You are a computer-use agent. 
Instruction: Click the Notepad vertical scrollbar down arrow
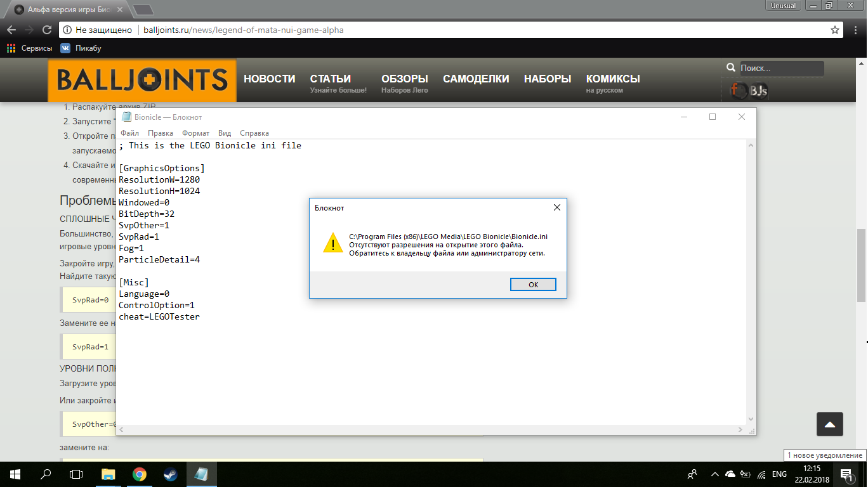tap(751, 419)
